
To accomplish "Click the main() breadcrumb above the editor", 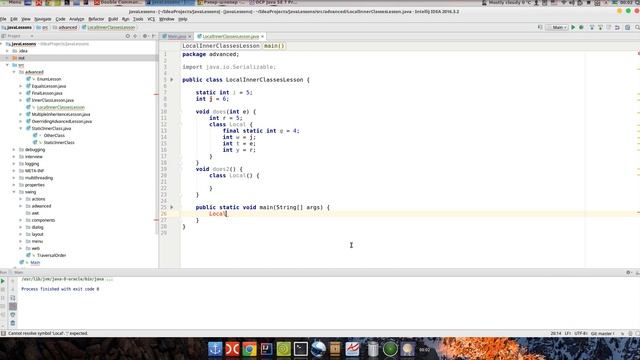I will [x=274, y=46].
